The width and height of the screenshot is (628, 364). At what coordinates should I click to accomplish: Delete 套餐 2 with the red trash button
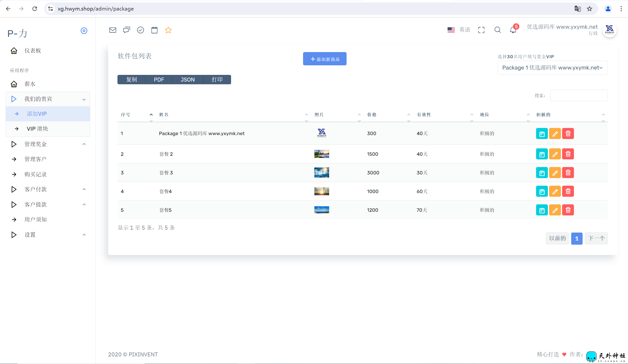(x=568, y=154)
